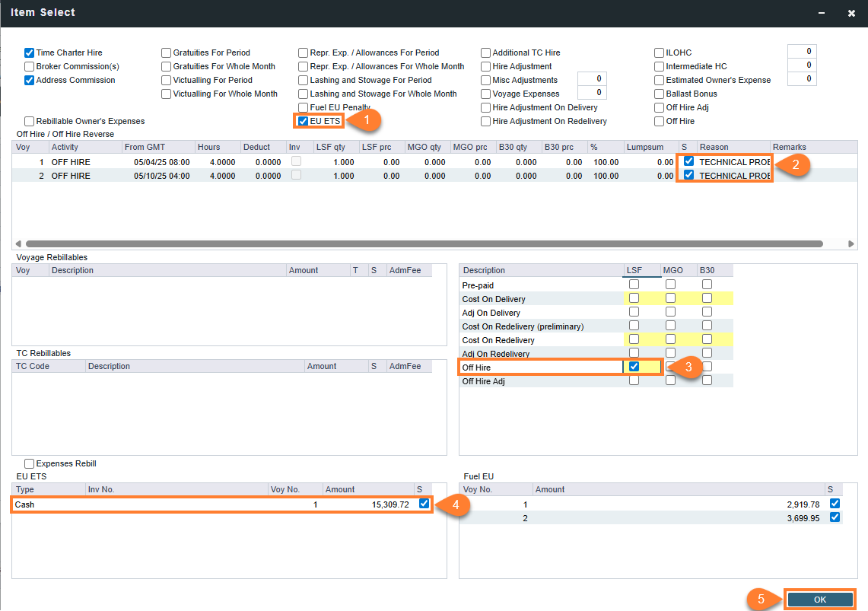The height and width of the screenshot is (611, 868).
Task: Toggle the Expenses Rebill checkbox
Action: tap(30, 464)
